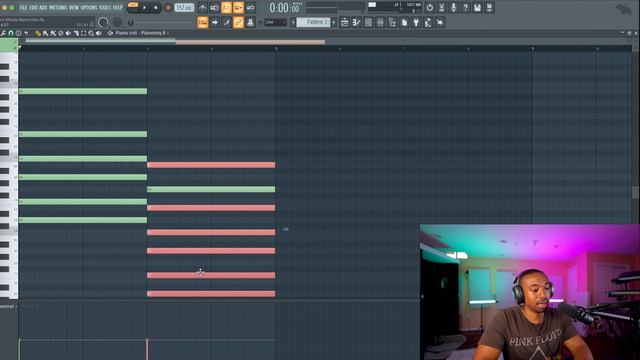Click the 'Piano roll - Pianoteq 8' title
640x360 pixels.
point(140,33)
